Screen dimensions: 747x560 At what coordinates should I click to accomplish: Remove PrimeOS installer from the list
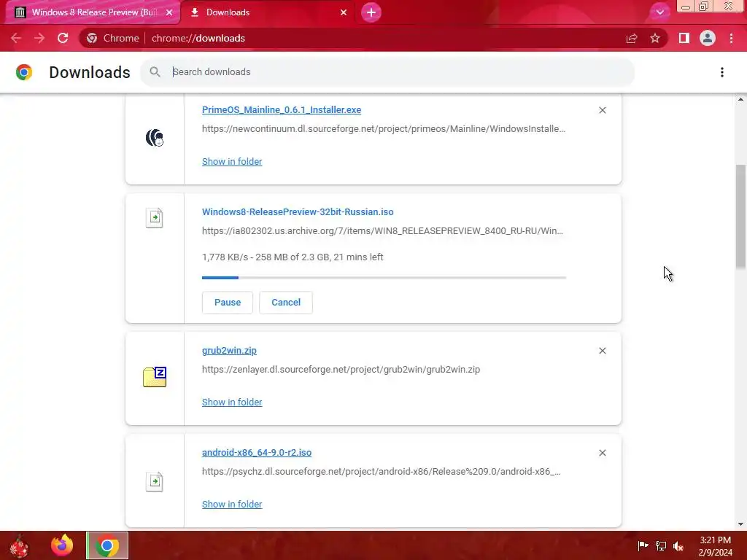click(x=602, y=110)
